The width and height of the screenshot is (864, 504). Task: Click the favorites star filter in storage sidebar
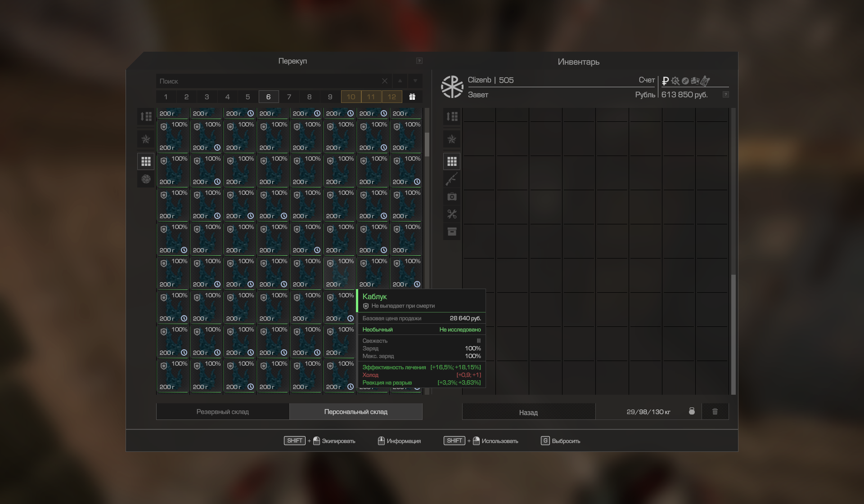coord(146,139)
